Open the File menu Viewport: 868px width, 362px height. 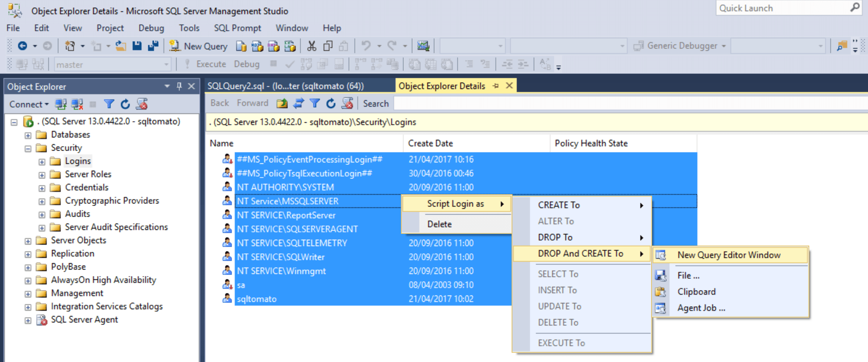pos(13,28)
